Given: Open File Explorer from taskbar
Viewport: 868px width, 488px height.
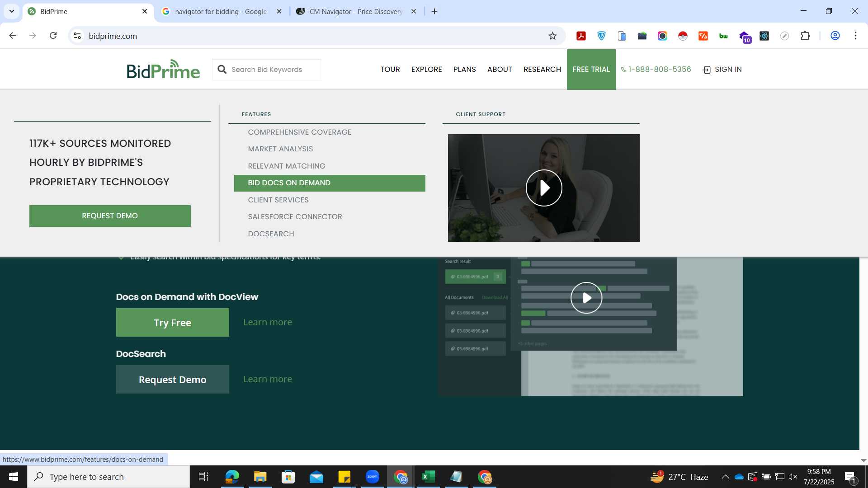Looking at the screenshot, I should tap(260, 477).
